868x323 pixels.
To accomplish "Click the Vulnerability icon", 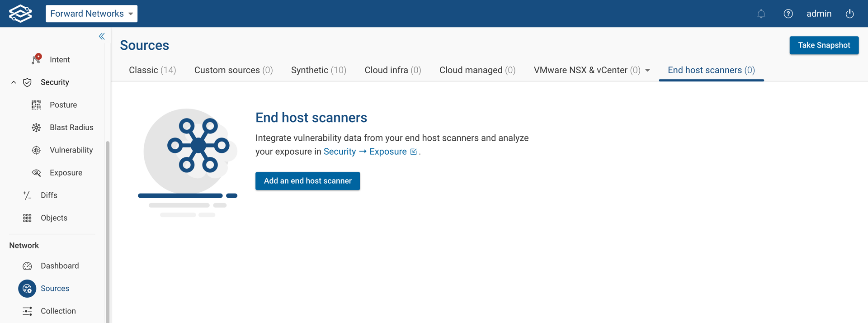I will point(36,150).
